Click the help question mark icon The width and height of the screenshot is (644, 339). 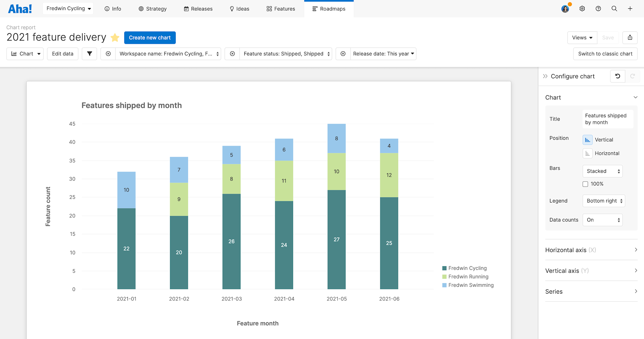(x=598, y=8)
